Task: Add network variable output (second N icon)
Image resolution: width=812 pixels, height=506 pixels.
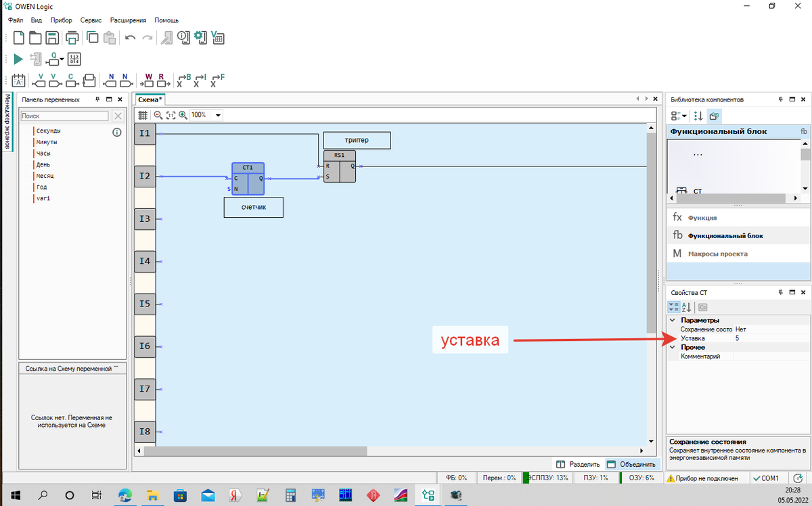Action: [x=126, y=80]
